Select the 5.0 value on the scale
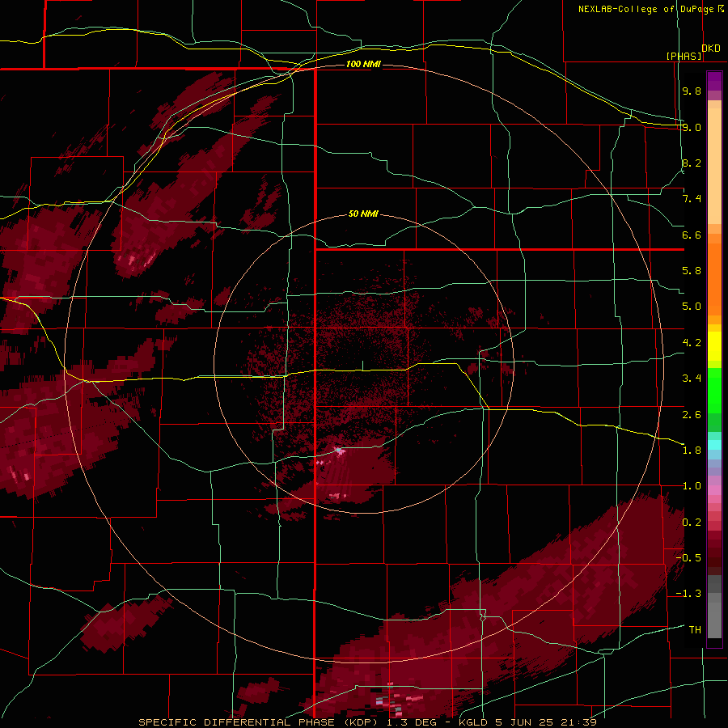The height and width of the screenshot is (728, 728). (692, 307)
